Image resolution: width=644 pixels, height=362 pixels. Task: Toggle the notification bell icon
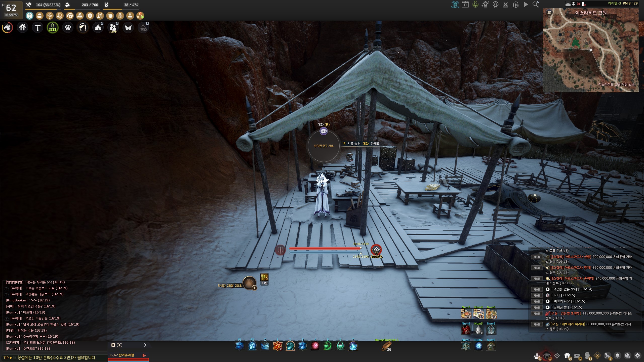617,356
